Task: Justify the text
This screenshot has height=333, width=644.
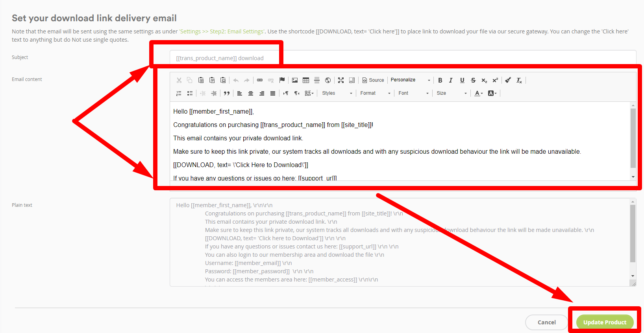Action: pos(273,93)
